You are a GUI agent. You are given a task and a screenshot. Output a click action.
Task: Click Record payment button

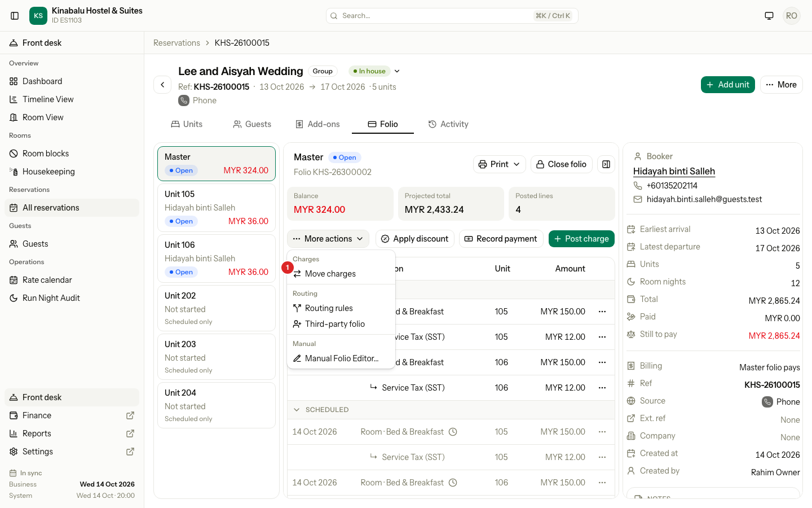click(x=501, y=239)
